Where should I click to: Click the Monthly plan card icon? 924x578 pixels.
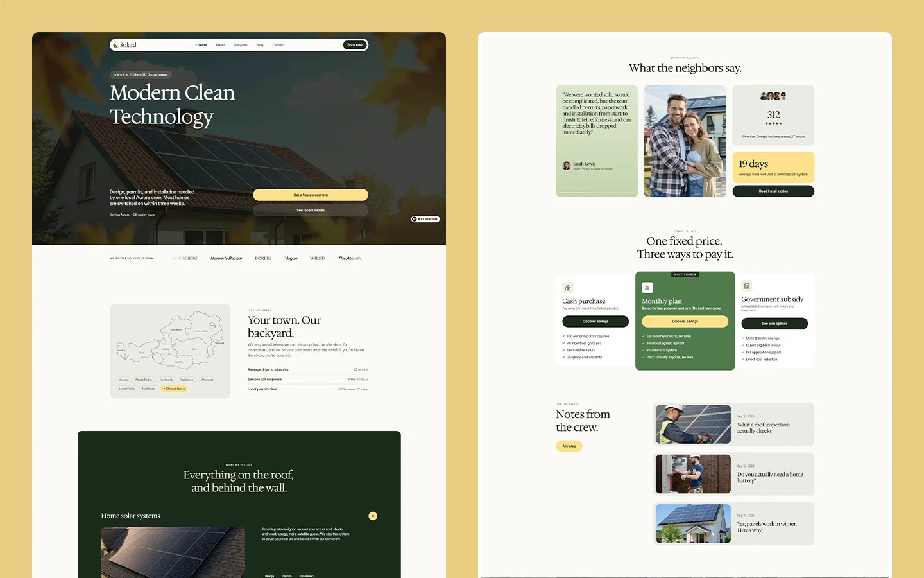tap(647, 288)
